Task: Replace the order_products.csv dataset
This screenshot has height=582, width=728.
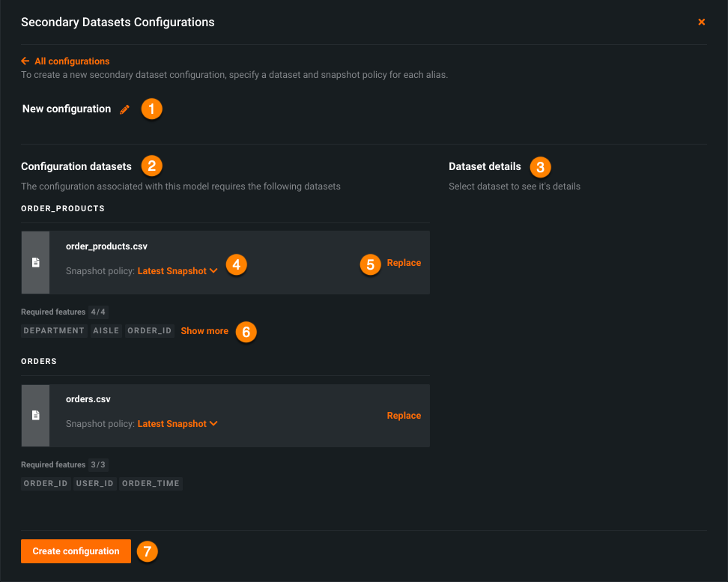Action: 404,263
